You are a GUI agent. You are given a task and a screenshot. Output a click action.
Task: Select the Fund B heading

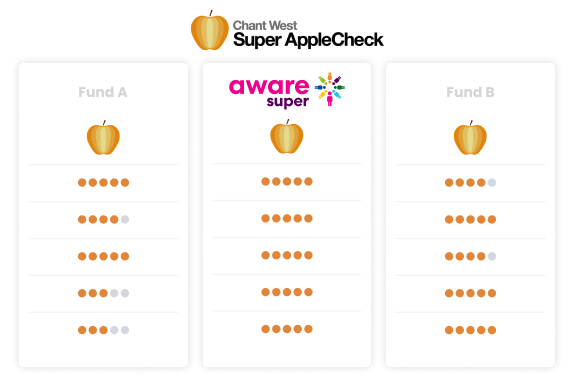[470, 92]
